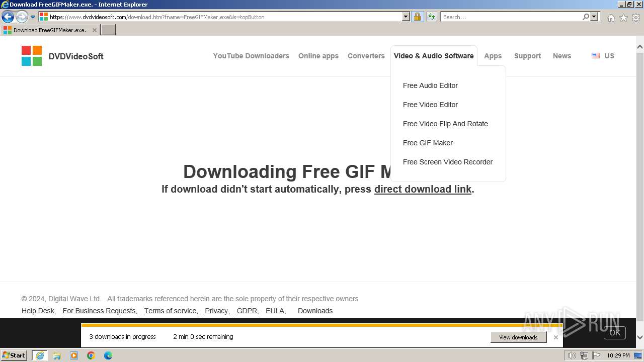The image size is (644, 362).
Task: Open the Windows Start button
Action: 14,355
